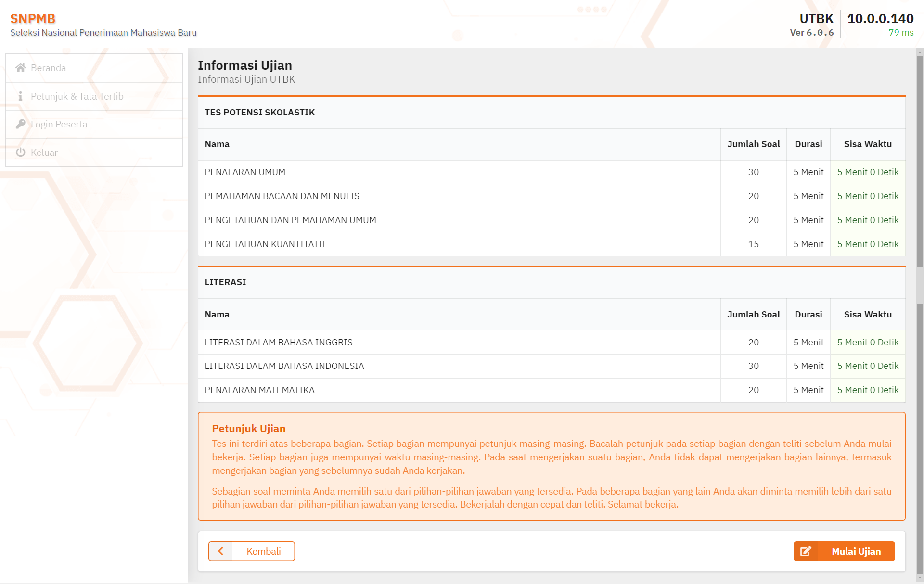Open the Beranda menu item

point(94,68)
